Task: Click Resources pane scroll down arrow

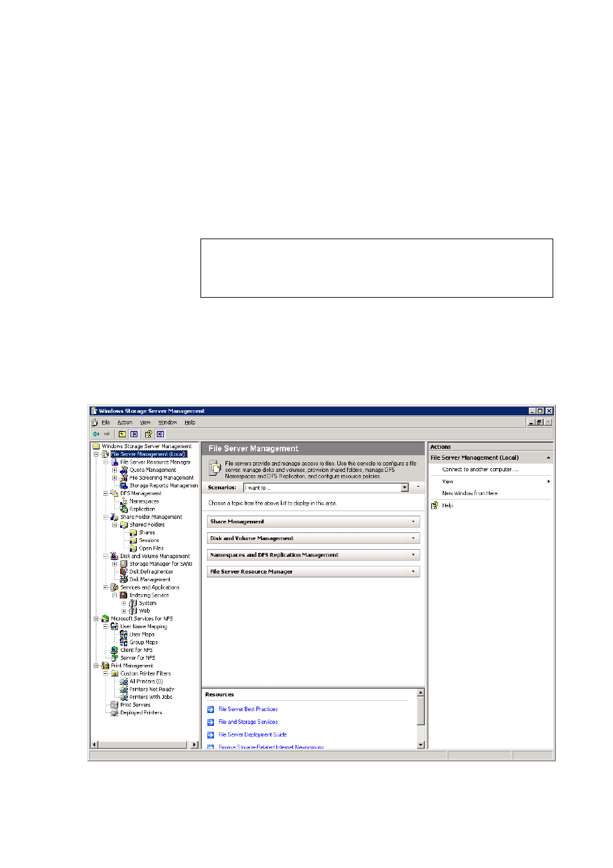Action: 421,745
